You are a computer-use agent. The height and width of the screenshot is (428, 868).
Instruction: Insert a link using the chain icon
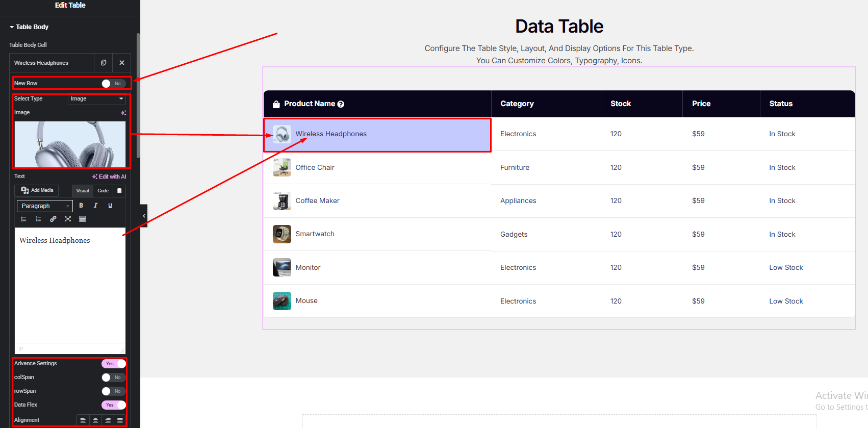[53, 219]
